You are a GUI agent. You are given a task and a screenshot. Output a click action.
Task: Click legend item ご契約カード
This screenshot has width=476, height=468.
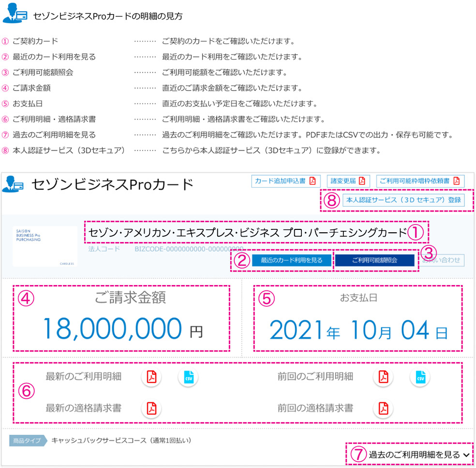tap(35, 41)
